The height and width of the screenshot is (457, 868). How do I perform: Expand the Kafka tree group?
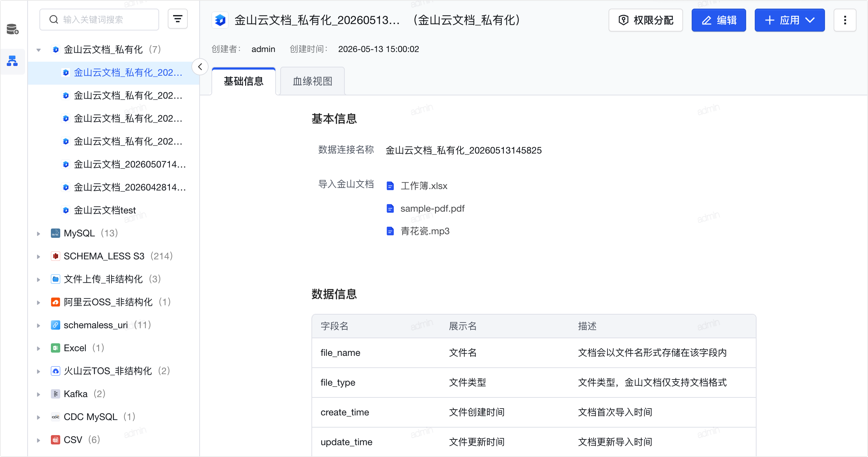(x=38, y=394)
